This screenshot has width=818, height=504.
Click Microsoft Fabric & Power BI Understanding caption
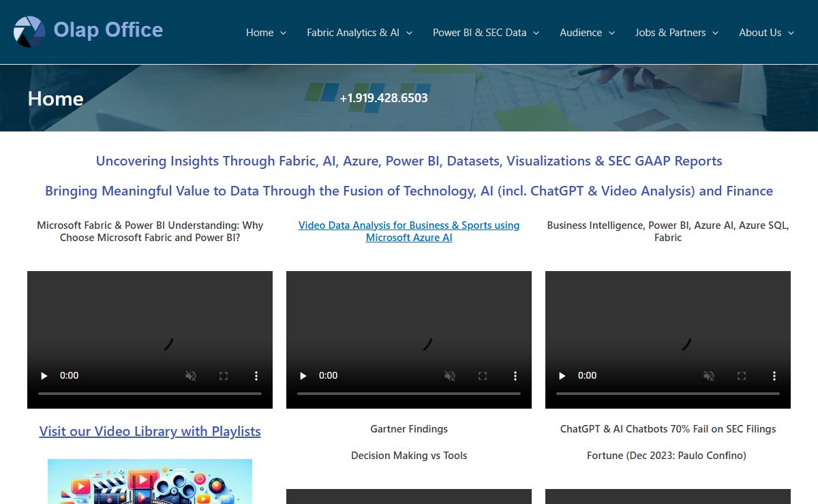click(150, 232)
